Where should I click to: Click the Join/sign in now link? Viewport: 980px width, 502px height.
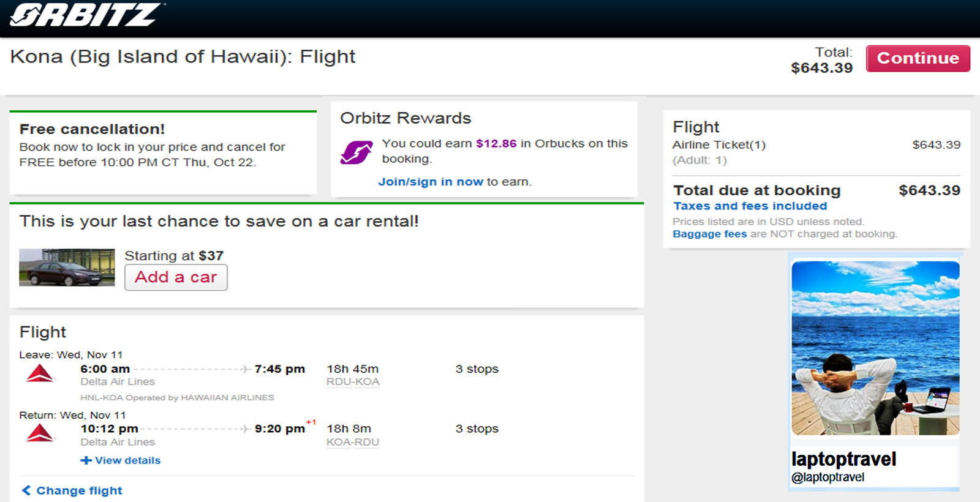(x=431, y=182)
